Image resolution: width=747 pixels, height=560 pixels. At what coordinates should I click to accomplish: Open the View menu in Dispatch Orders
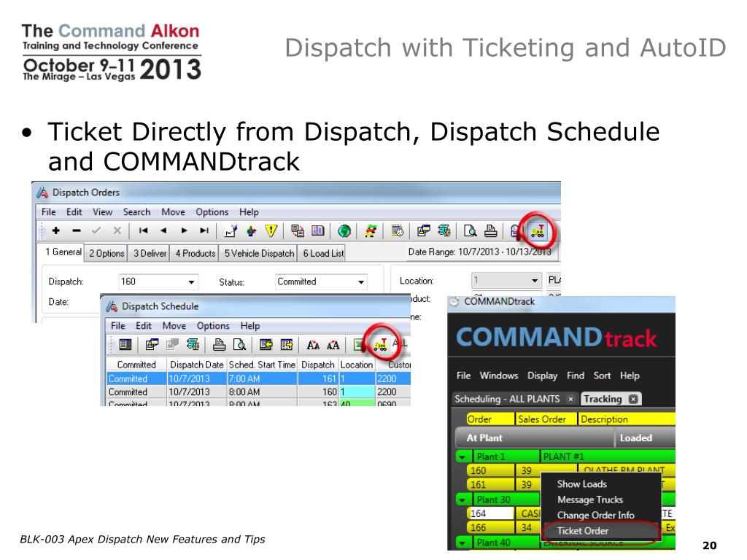[102, 212]
